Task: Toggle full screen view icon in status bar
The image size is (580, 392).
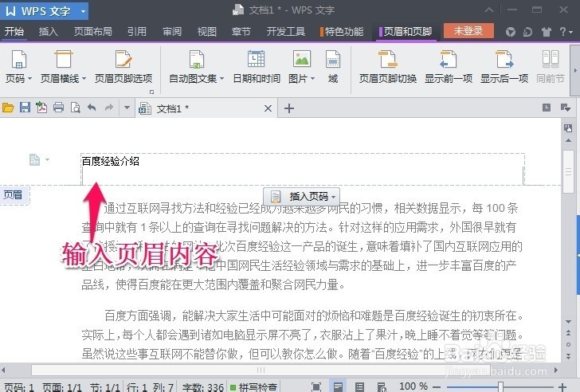Action: [x=316, y=387]
